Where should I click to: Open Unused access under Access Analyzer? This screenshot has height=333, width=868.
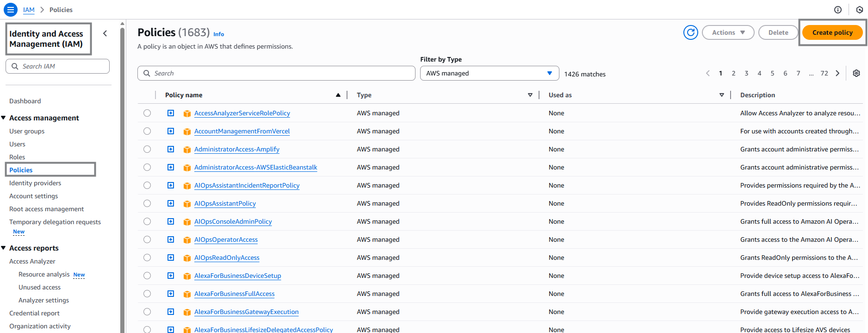pos(39,287)
